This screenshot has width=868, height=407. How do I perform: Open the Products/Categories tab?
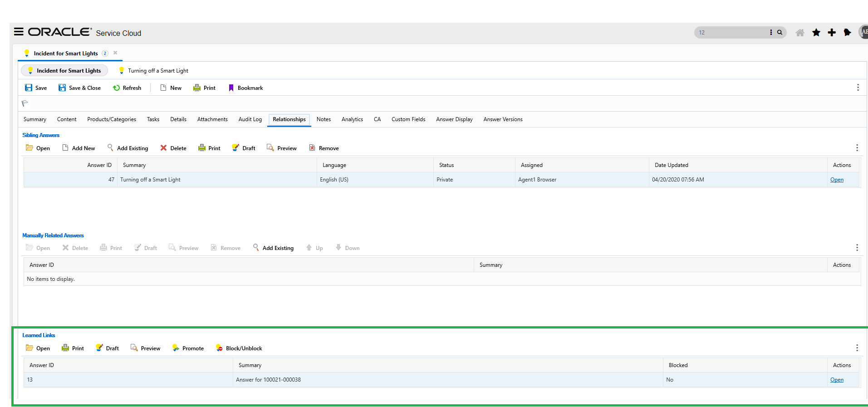(112, 119)
